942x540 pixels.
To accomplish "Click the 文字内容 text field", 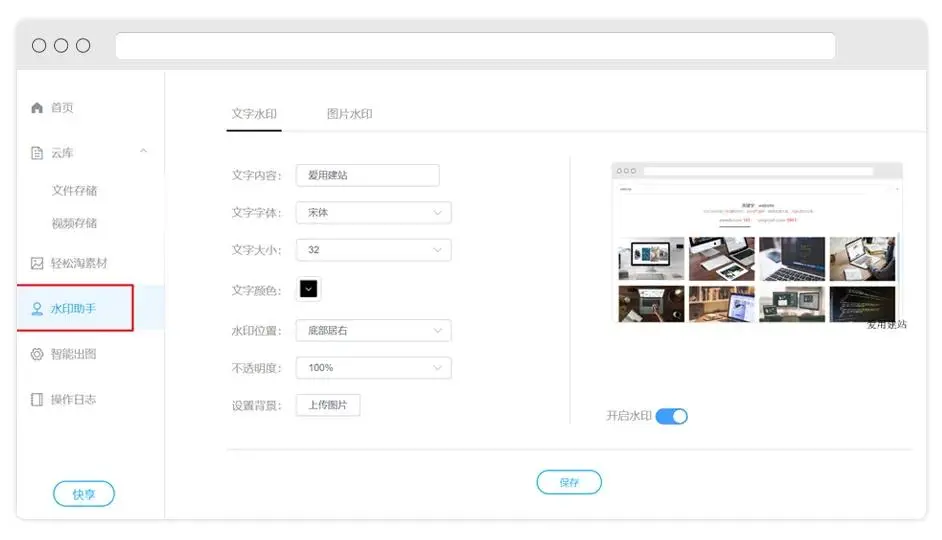I will (367, 175).
